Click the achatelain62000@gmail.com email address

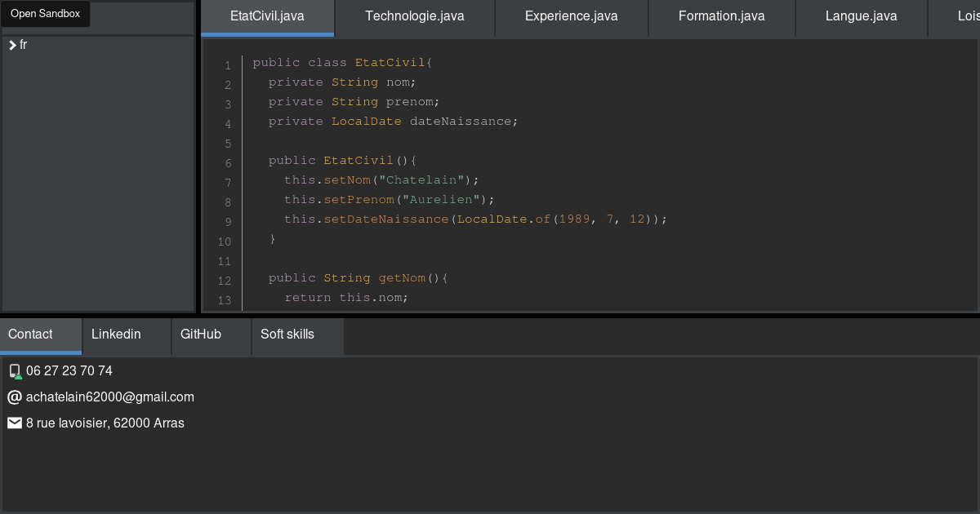[110, 397]
